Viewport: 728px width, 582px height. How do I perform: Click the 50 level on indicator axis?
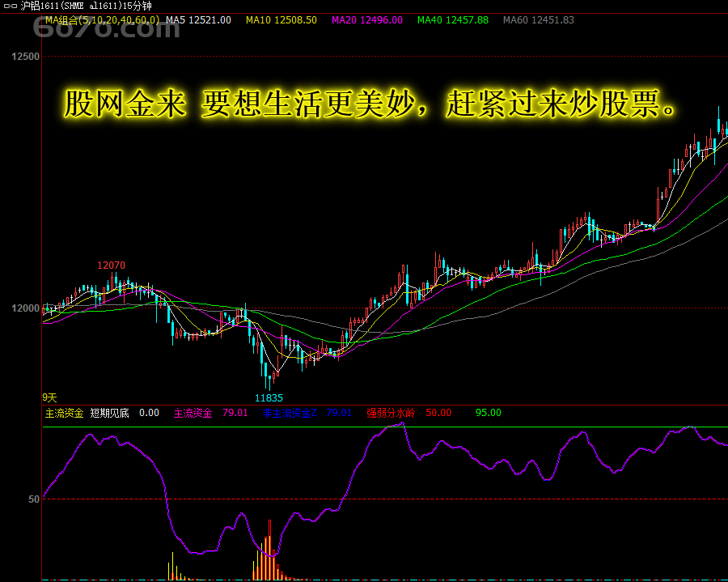[34, 499]
